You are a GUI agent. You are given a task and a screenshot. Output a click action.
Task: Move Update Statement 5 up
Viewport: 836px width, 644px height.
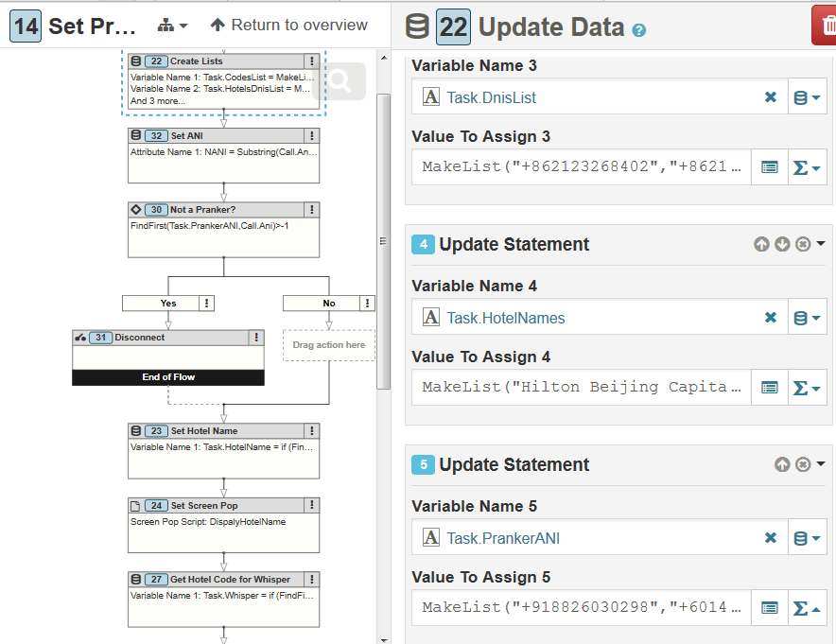point(782,465)
